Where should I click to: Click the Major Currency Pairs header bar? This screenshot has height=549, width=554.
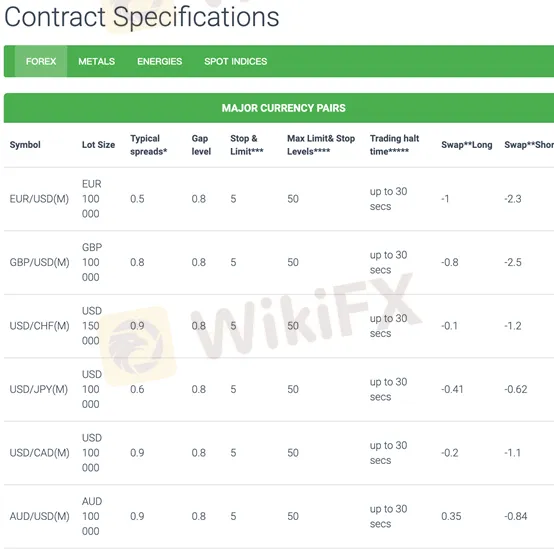point(279,108)
